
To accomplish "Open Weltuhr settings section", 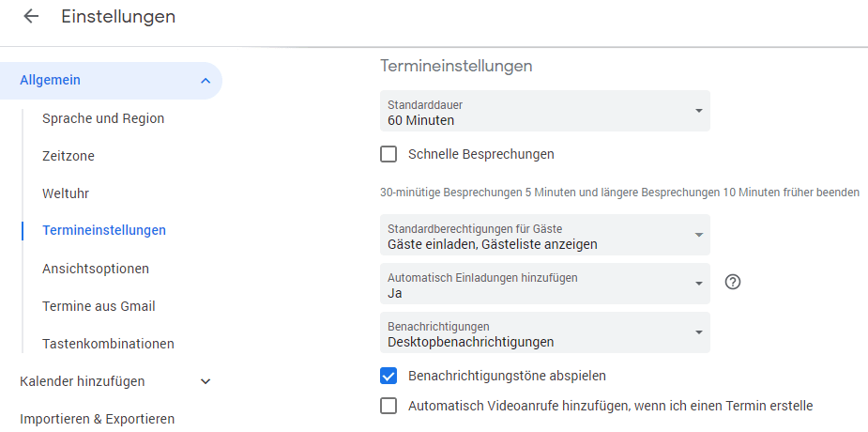I will click(66, 193).
